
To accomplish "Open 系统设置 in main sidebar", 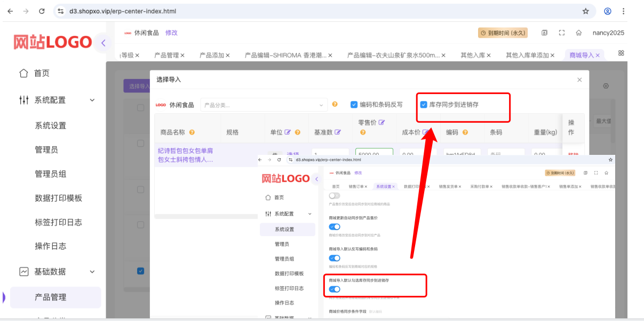I will pos(51,126).
